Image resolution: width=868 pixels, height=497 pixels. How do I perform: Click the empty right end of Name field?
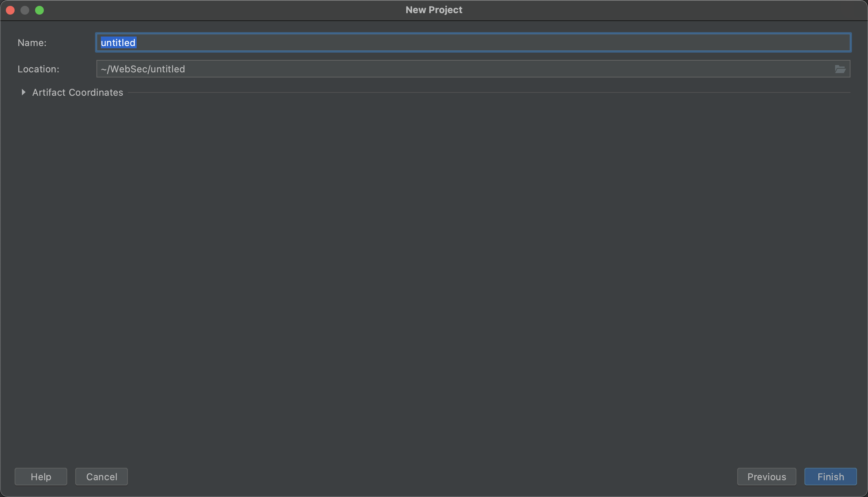[x=804, y=42]
